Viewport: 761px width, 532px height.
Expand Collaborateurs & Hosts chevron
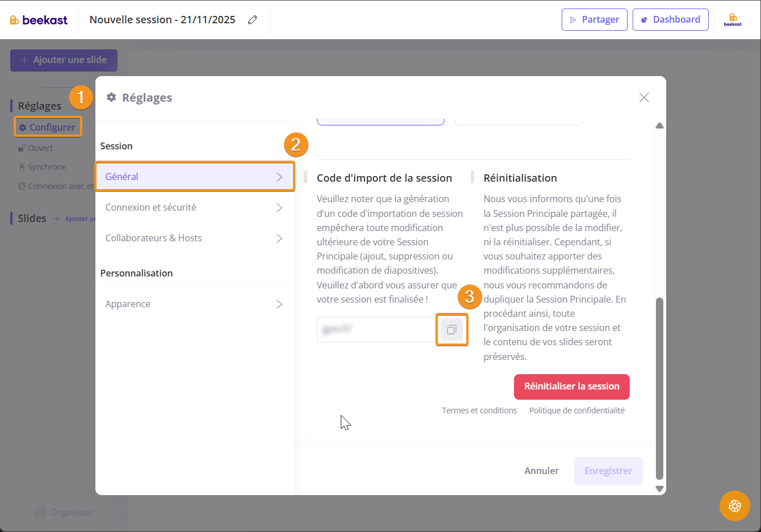[279, 238]
